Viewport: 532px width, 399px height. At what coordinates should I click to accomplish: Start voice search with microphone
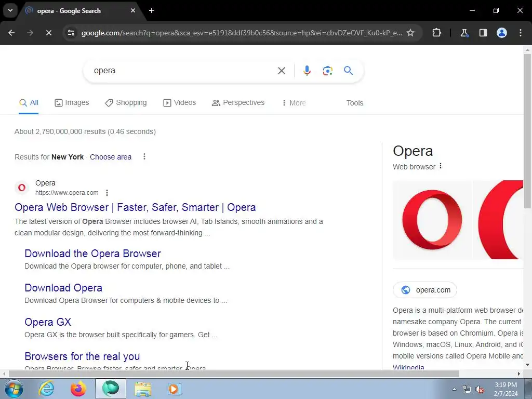point(307,71)
